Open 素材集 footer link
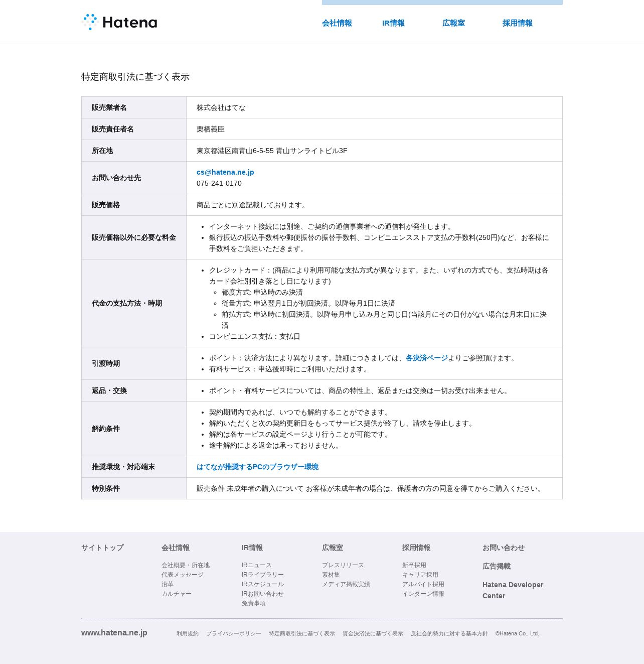The height and width of the screenshot is (664, 644). point(331,575)
